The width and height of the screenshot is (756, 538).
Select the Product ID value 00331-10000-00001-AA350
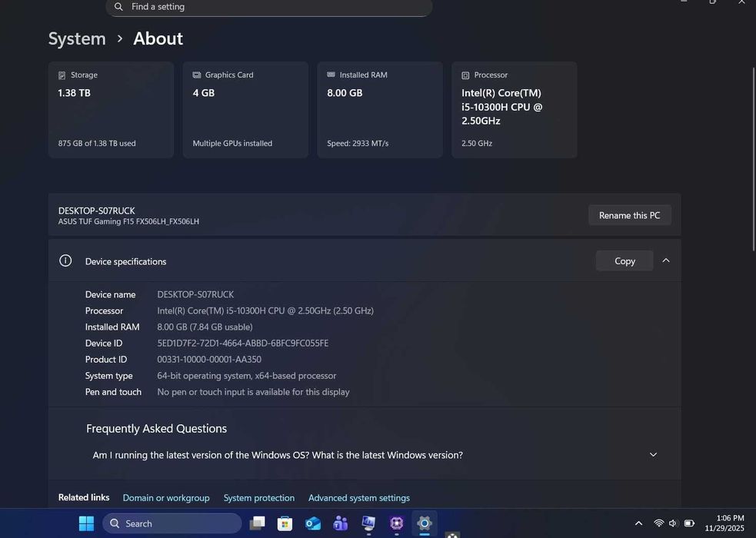[x=209, y=360]
